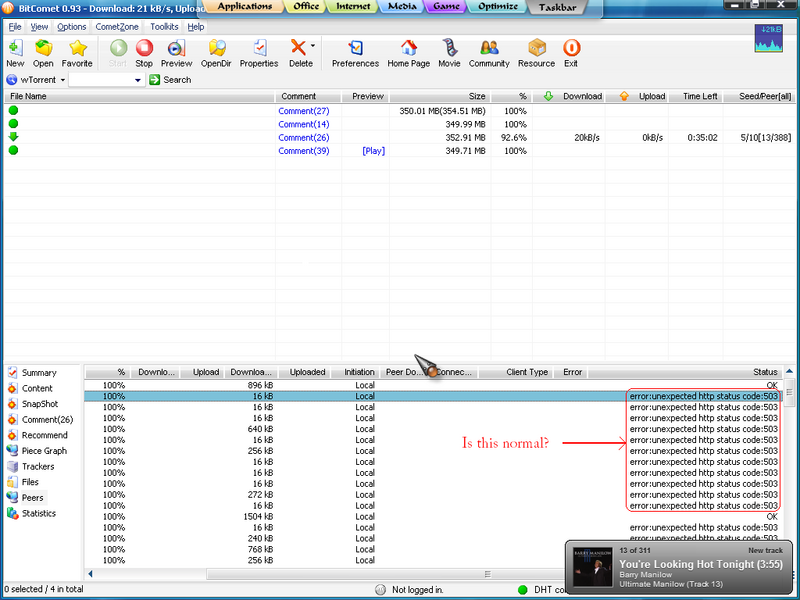Screen dimensions: 800x600
Task: Click the green Search button
Action: [170, 80]
